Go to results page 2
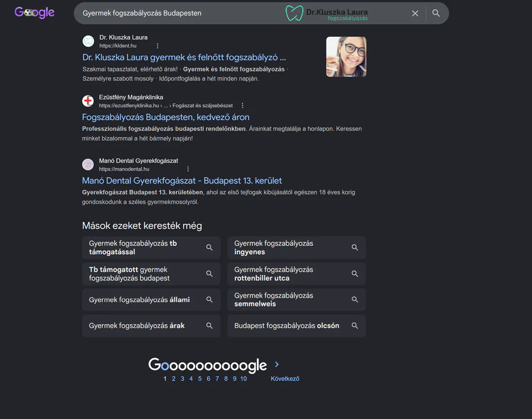Image resolution: width=532 pixels, height=419 pixels. (x=174, y=379)
